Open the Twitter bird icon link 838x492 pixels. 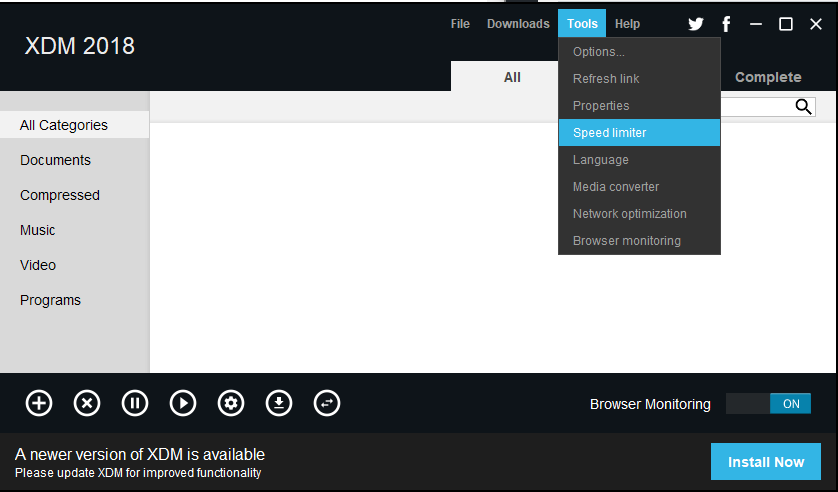[695, 24]
